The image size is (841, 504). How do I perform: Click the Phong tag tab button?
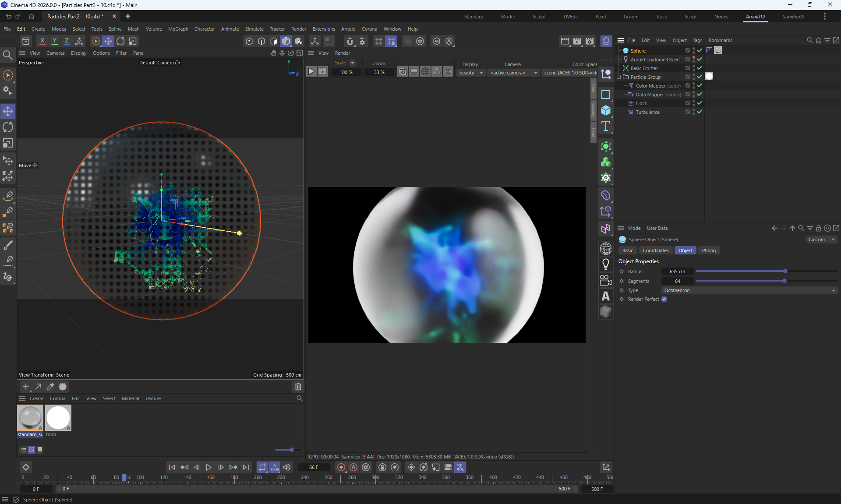(x=708, y=250)
